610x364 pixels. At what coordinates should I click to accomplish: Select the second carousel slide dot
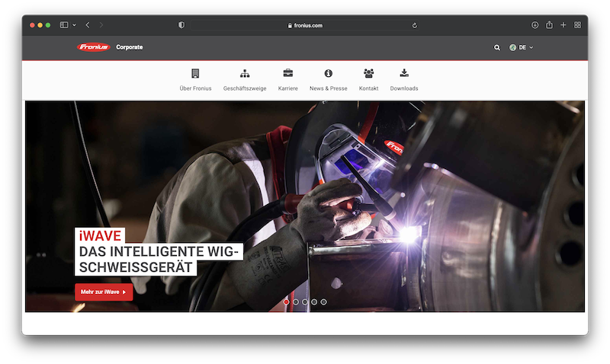(x=296, y=302)
